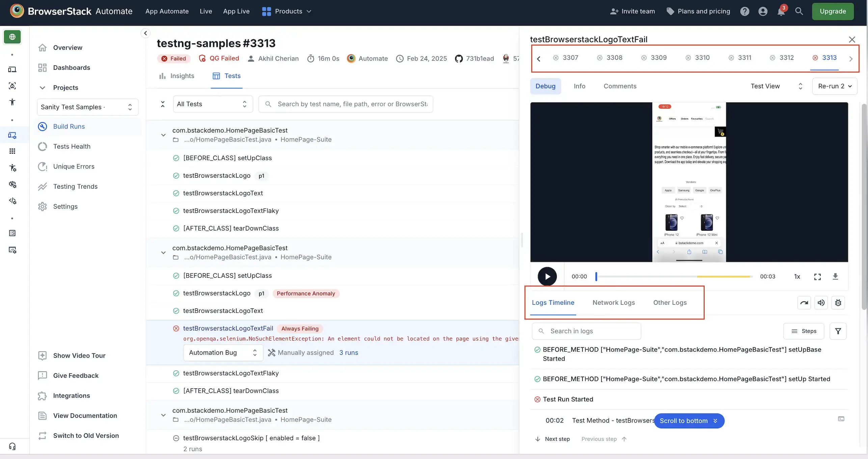The width and height of the screenshot is (868, 459).
Task: Filter the log entries
Action: [839, 331]
